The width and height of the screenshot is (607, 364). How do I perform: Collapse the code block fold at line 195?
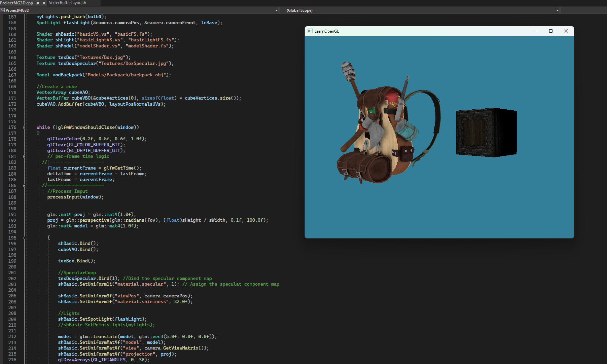(24, 238)
